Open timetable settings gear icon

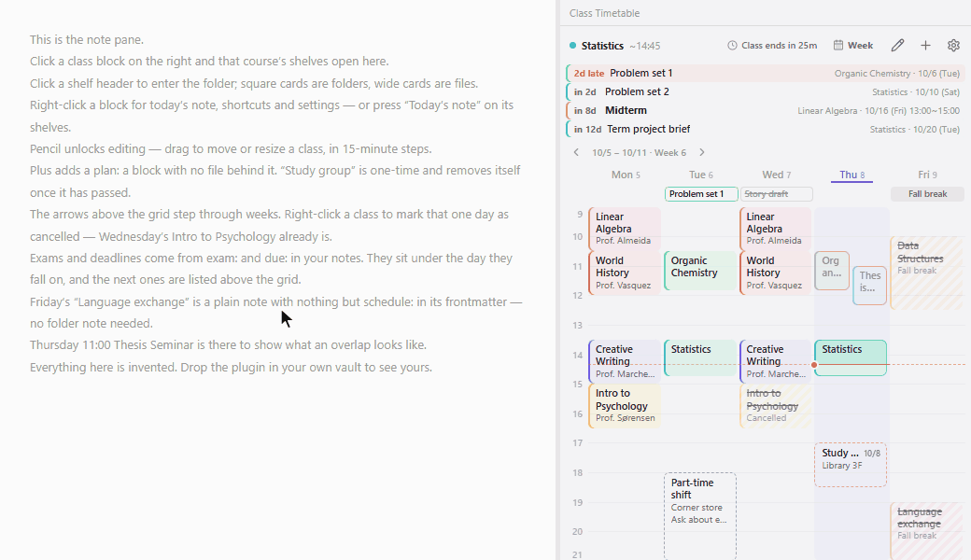[x=953, y=45]
